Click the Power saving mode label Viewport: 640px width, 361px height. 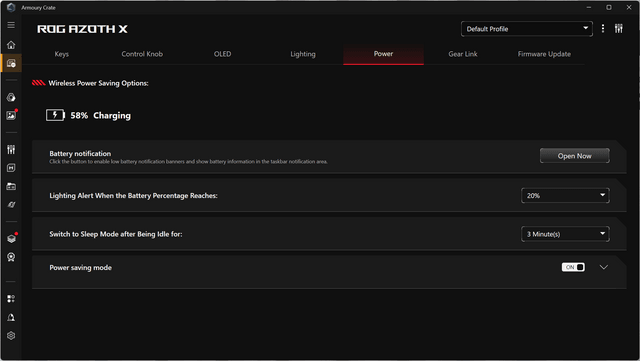tap(80, 267)
